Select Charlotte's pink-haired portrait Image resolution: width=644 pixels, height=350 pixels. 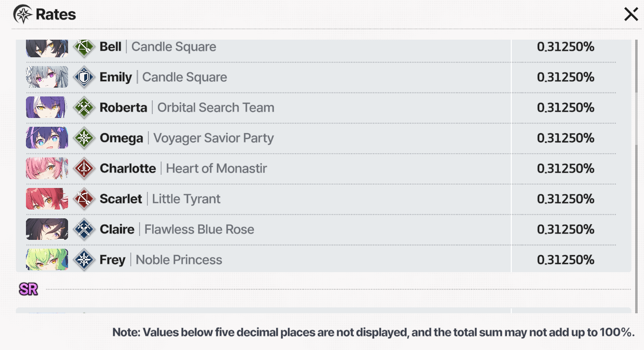coord(47,168)
